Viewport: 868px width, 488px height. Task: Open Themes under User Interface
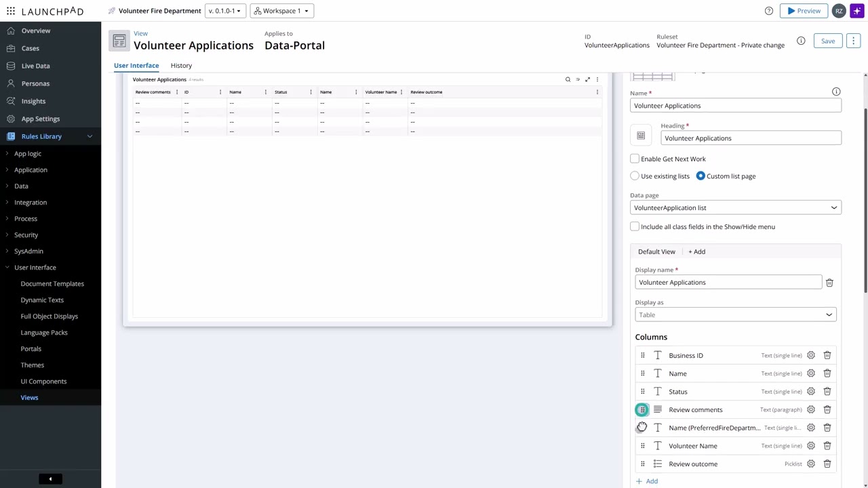(x=33, y=365)
